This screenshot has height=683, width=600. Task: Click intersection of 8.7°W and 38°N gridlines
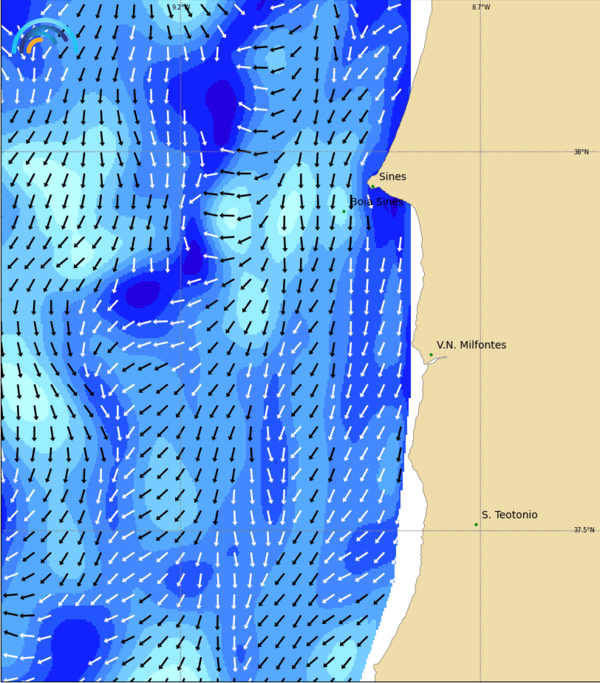pyautogui.click(x=481, y=151)
